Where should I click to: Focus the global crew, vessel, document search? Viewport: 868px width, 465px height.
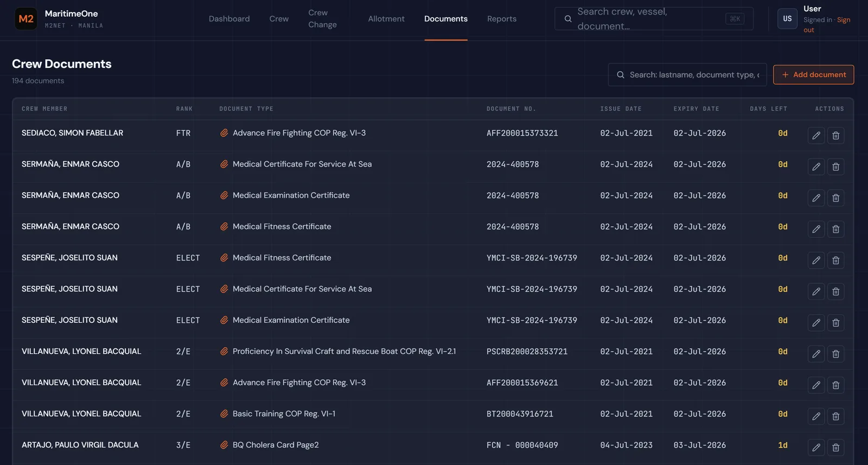tap(654, 18)
